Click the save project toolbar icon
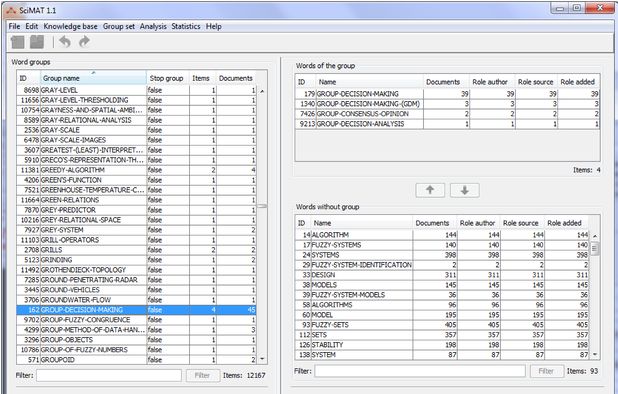This screenshot has height=394, width=618. [x=37, y=42]
